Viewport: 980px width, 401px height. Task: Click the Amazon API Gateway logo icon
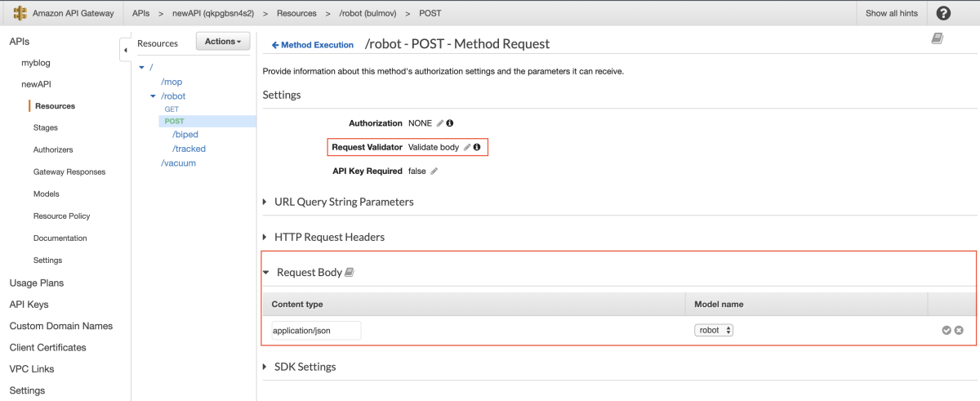[20, 13]
